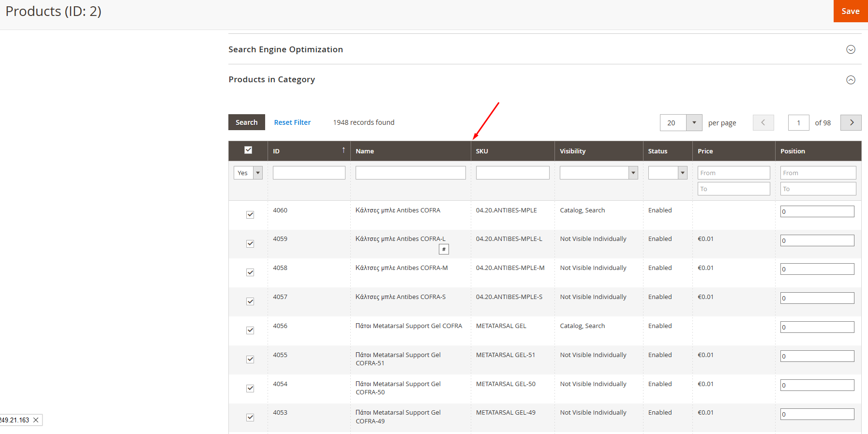The image size is (868, 434).
Task: Click Position From filter field
Action: tap(818, 173)
